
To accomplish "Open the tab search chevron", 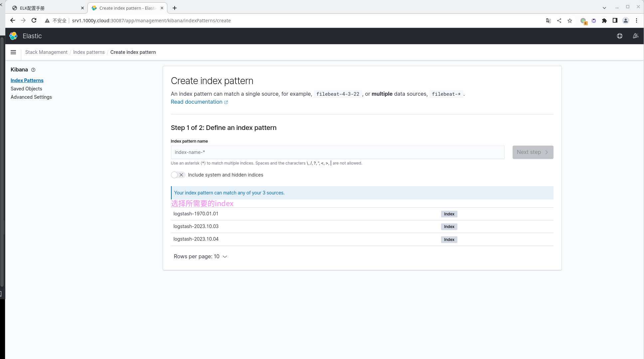I will (604, 8).
